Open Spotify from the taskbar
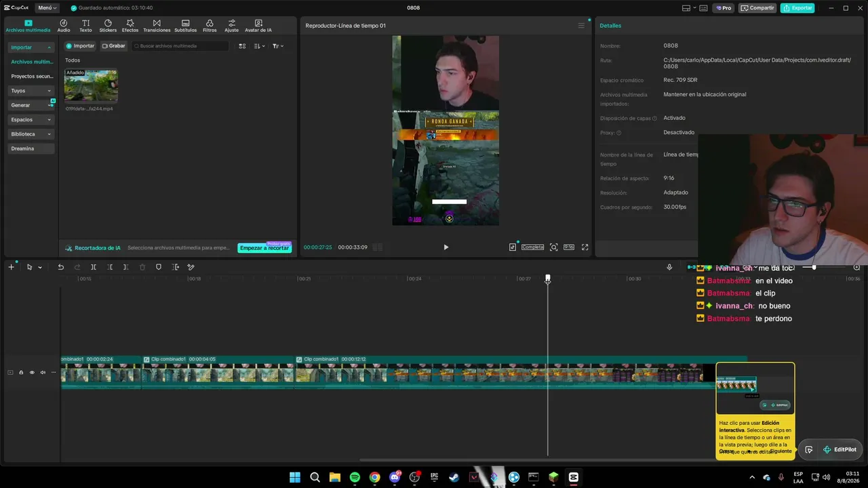 (x=355, y=477)
